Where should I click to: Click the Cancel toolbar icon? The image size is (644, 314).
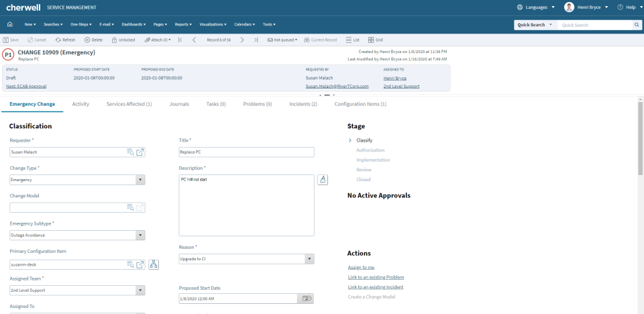tap(30, 40)
